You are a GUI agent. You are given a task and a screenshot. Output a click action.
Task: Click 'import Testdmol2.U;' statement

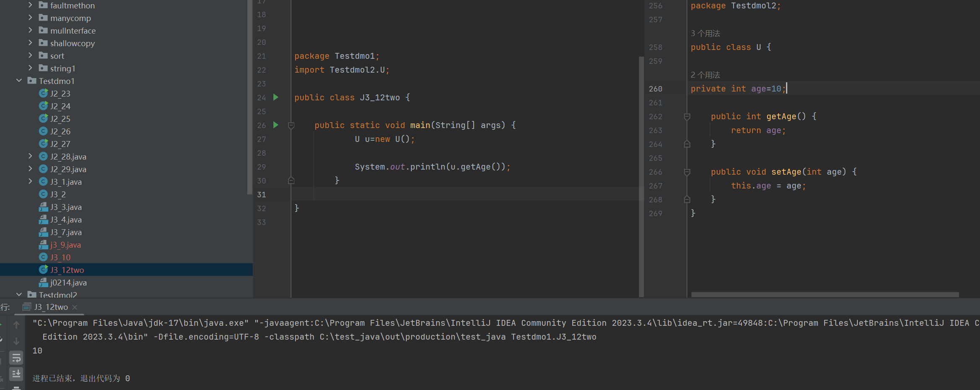click(x=342, y=70)
